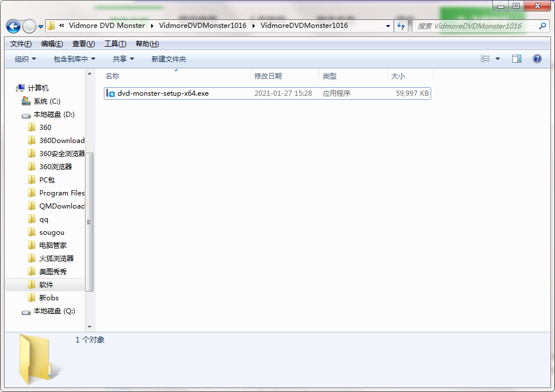This screenshot has height=392, width=555.
Task: Open the 查看(V) menu
Action: coord(83,44)
